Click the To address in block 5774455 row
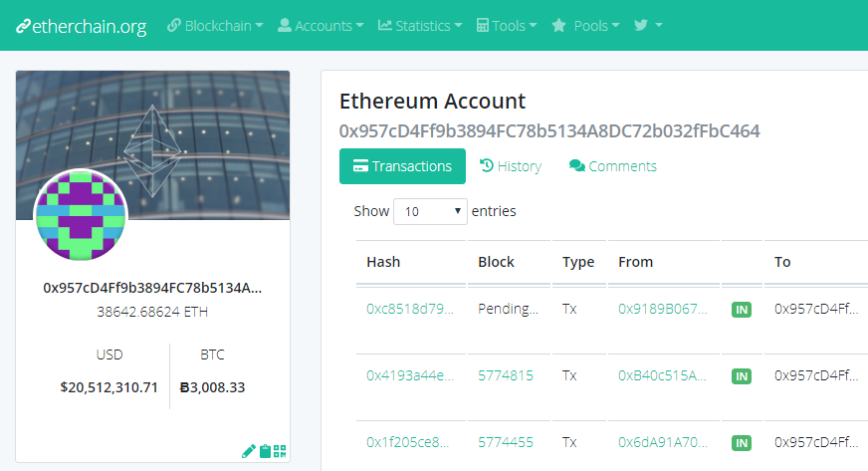This screenshot has width=868, height=471. (816, 442)
